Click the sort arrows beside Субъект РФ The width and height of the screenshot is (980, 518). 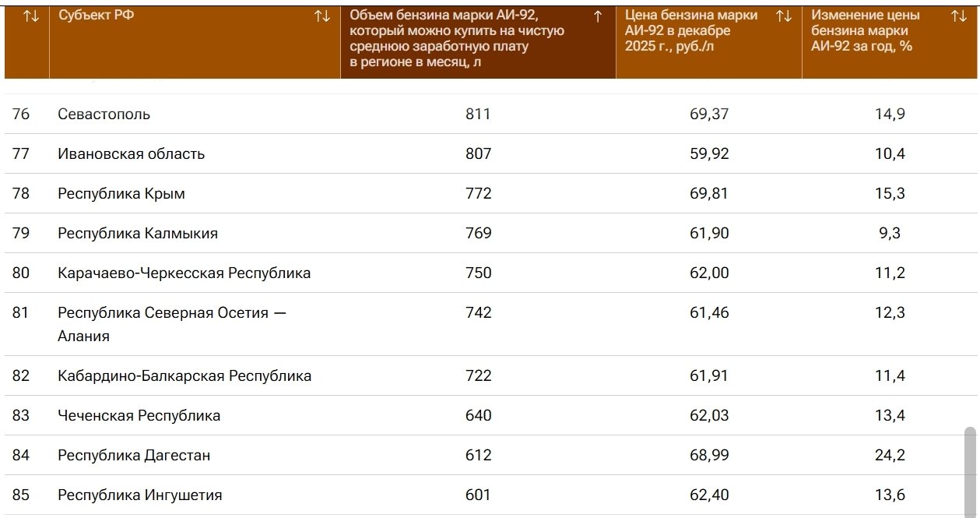coord(322,16)
